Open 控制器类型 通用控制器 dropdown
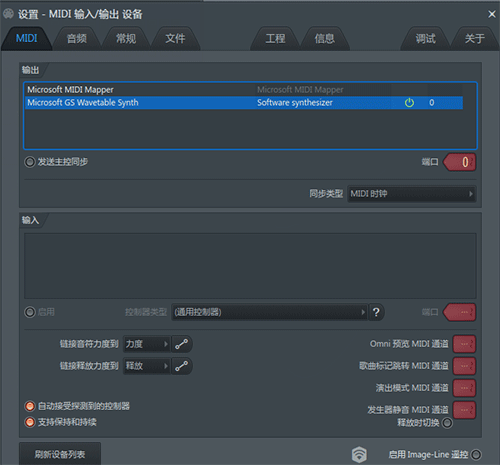 tap(270, 312)
